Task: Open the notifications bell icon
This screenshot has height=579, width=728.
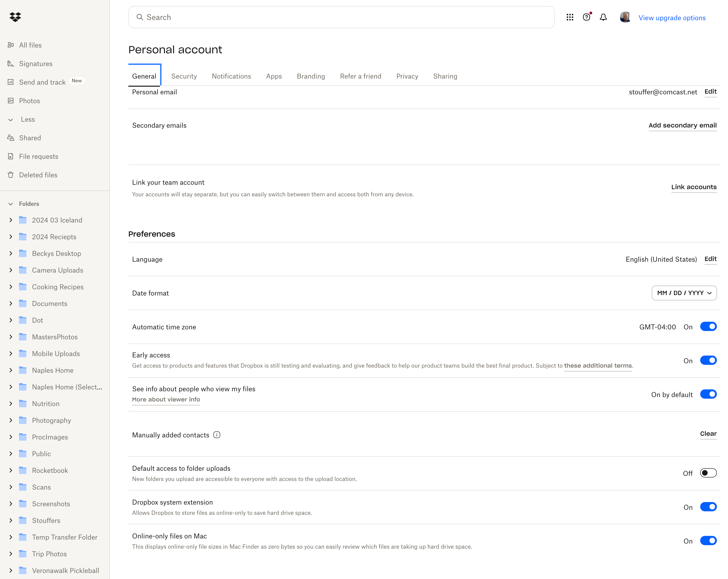Action: (603, 17)
